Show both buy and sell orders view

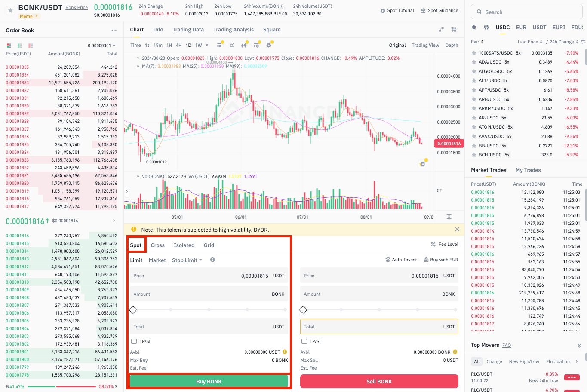point(9,46)
